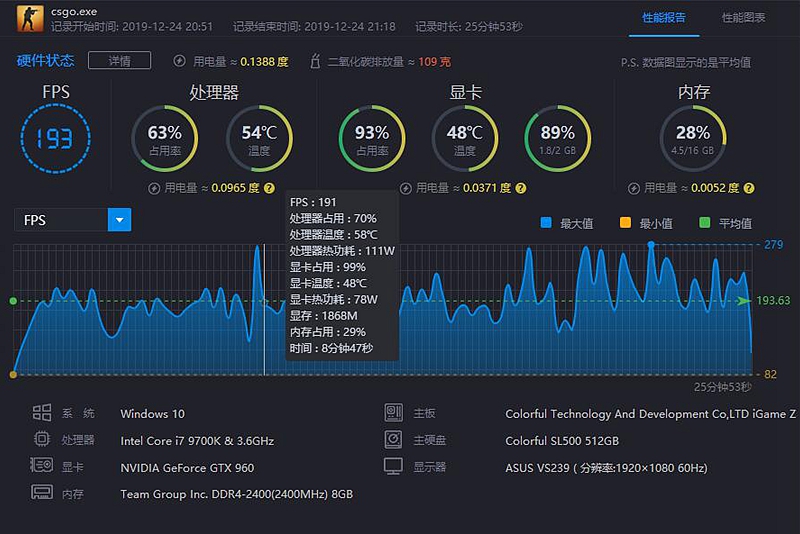Viewport: 800px width, 534px height.
Task: Click ASUS VS239 display text
Action: (x=606, y=468)
